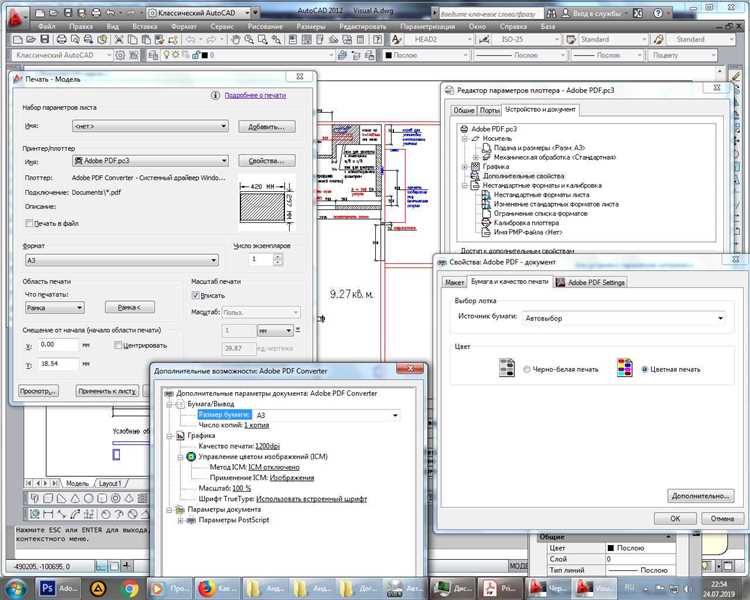Select Zoom Realtime magnifier tool
Viewport: 750px width, 600px height.
pyautogui.click(x=249, y=40)
